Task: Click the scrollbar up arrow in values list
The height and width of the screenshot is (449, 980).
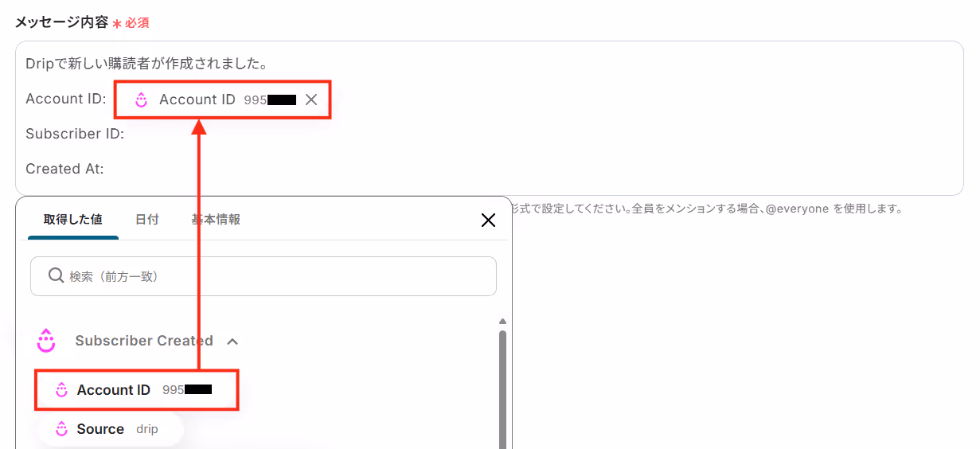Action: [x=502, y=322]
